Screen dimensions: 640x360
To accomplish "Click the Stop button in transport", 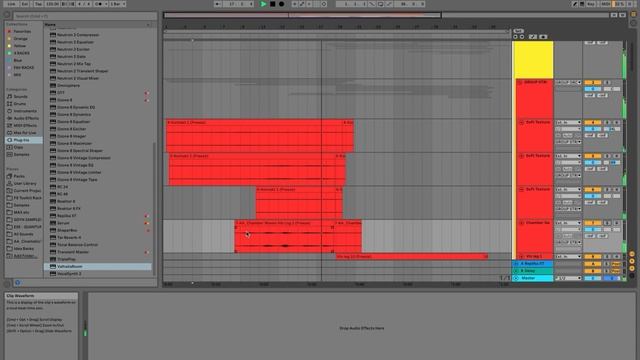I will coord(273,4).
